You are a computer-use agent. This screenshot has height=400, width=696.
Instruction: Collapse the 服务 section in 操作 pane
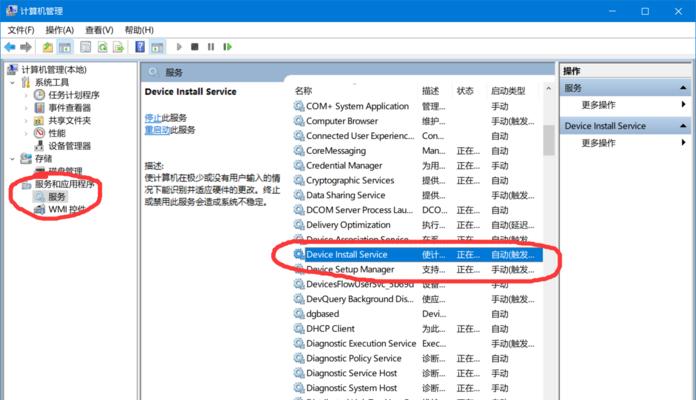click(x=683, y=88)
